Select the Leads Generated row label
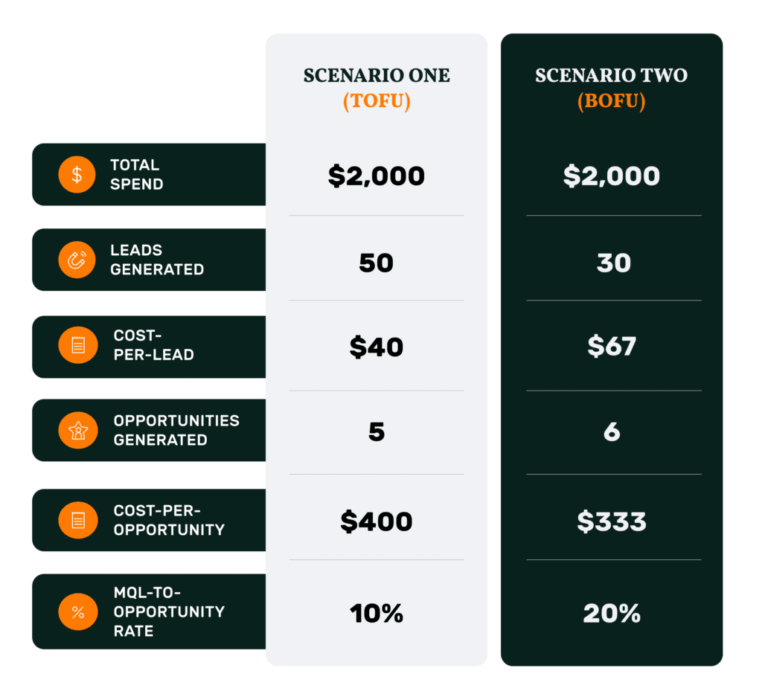The image size is (762, 700). coord(156,260)
